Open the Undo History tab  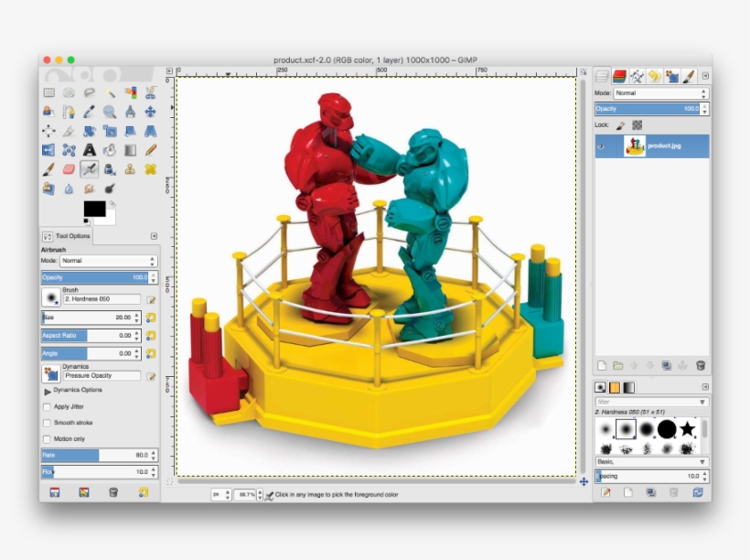(654, 75)
